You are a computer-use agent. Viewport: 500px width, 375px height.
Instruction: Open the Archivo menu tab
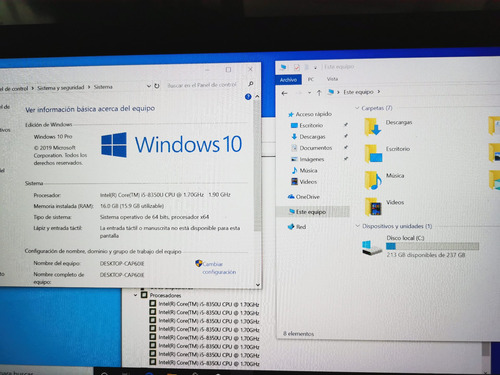(x=288, y=80)
